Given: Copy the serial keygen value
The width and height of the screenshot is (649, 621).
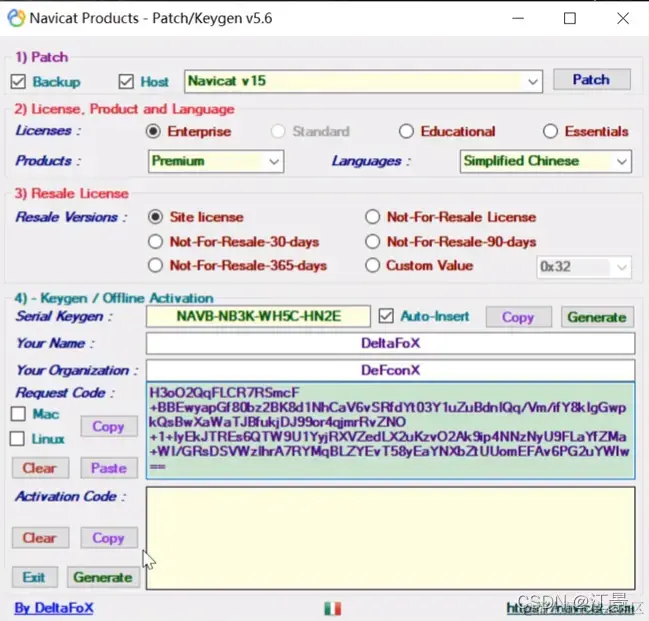Looking at the screenshot, I should coord(519,317).
